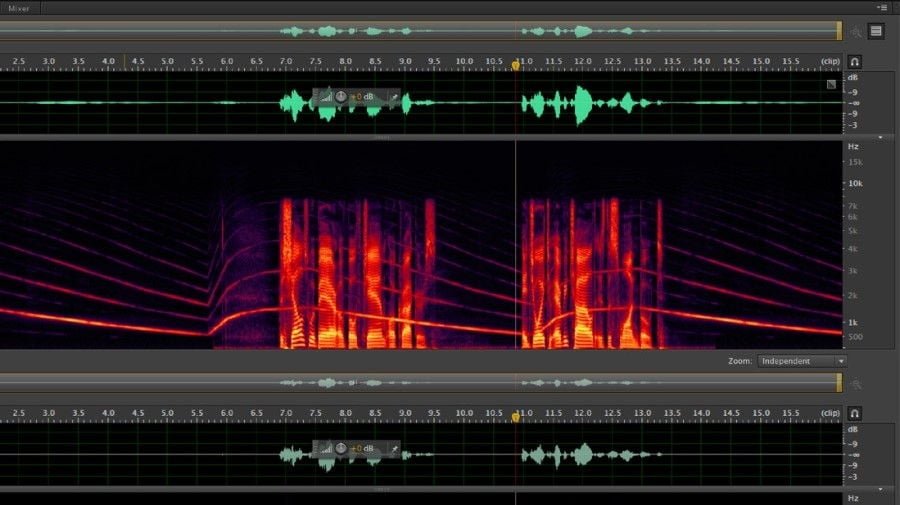Open the panel options menu at top right

pyautogui.click(x=881, y=7)
